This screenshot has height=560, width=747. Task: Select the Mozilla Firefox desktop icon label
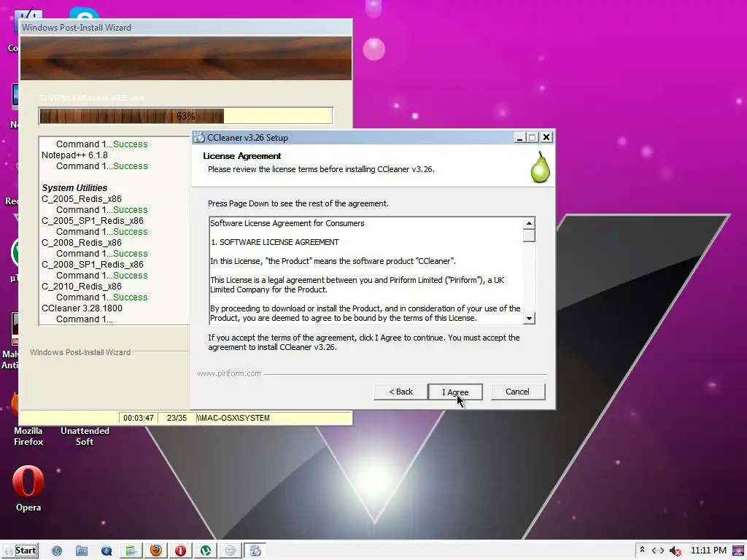(28, 436)
